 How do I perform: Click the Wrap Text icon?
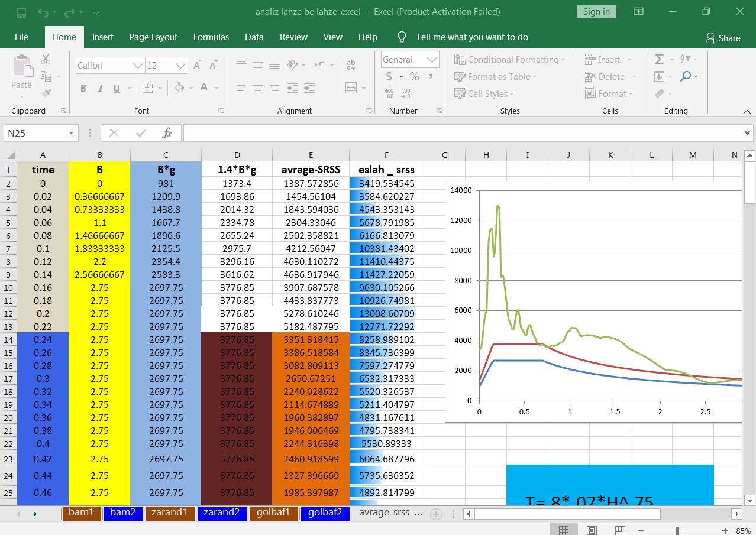pyautogui.click(x=351, y=65)
